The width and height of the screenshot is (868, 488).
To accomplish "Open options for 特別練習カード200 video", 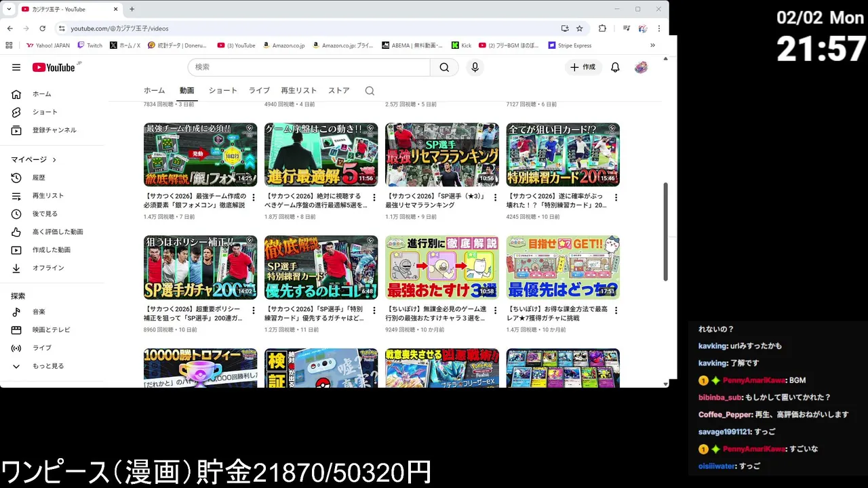I will click(616, 197).
